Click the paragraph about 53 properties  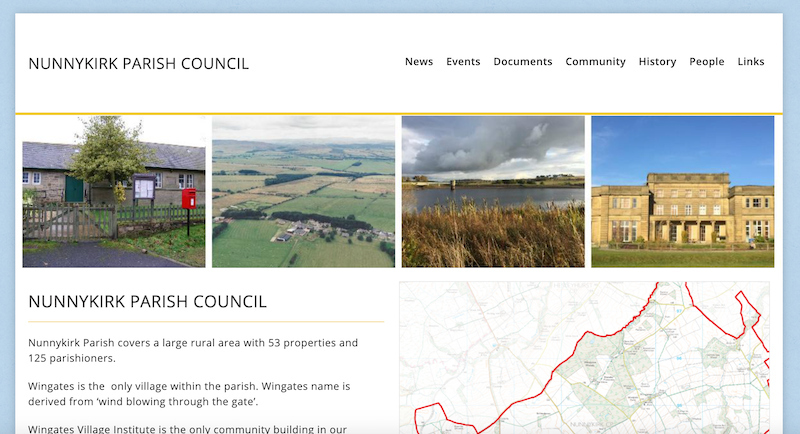[x=193, y=350]
